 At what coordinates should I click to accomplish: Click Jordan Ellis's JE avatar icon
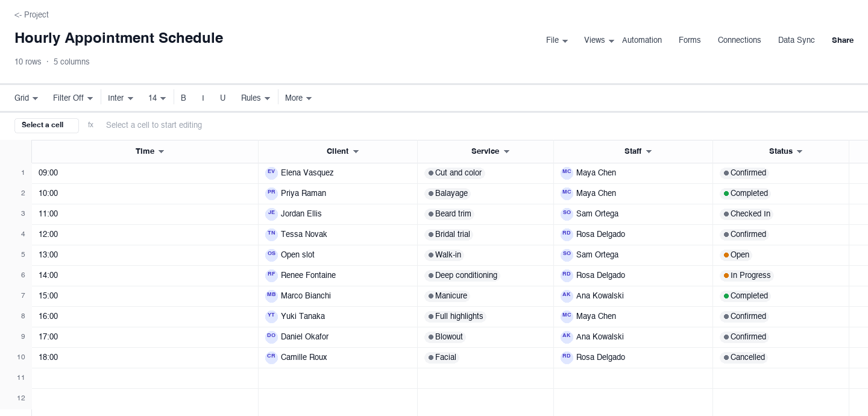point(271,214)
